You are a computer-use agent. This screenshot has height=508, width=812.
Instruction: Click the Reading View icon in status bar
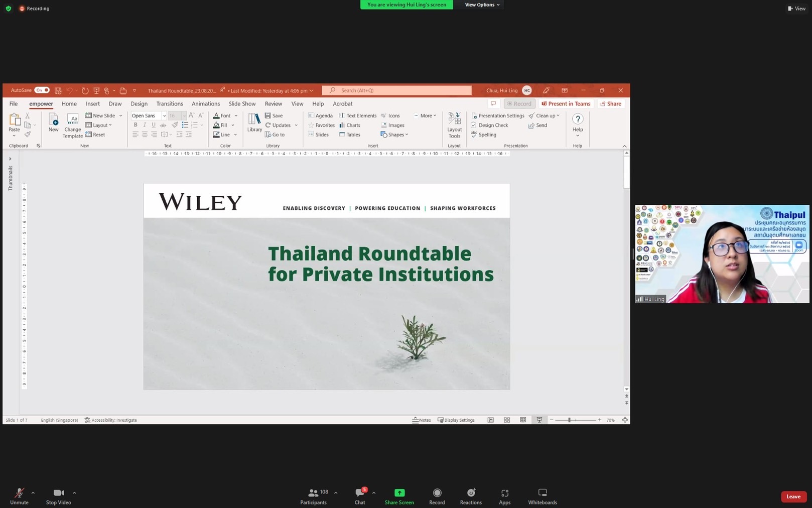[x=523, y=420]
